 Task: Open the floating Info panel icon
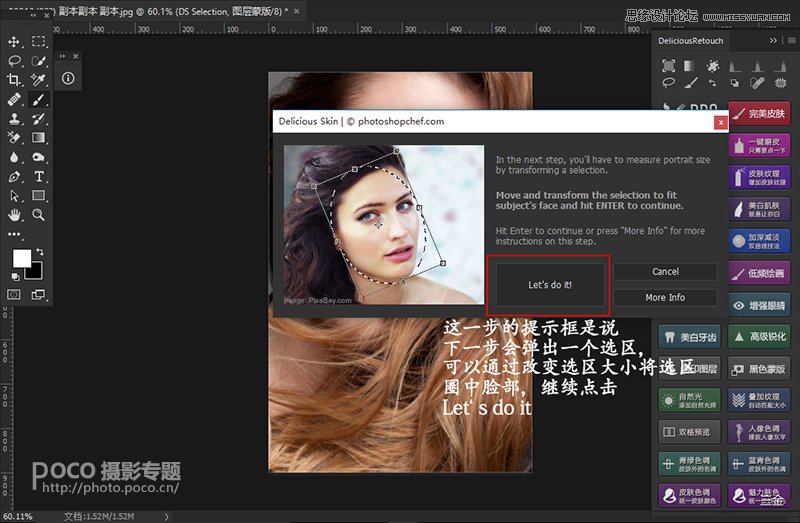pos(68,78)
